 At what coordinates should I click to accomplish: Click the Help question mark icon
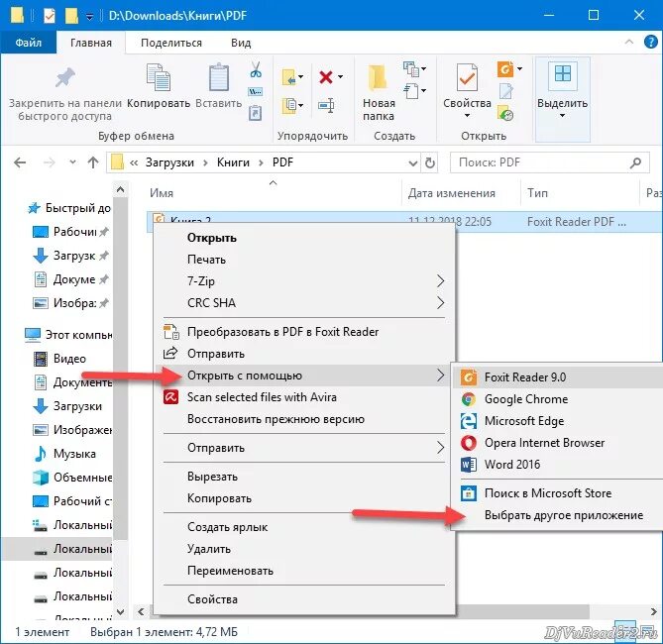pyautogui.click(x=650, y=42)
